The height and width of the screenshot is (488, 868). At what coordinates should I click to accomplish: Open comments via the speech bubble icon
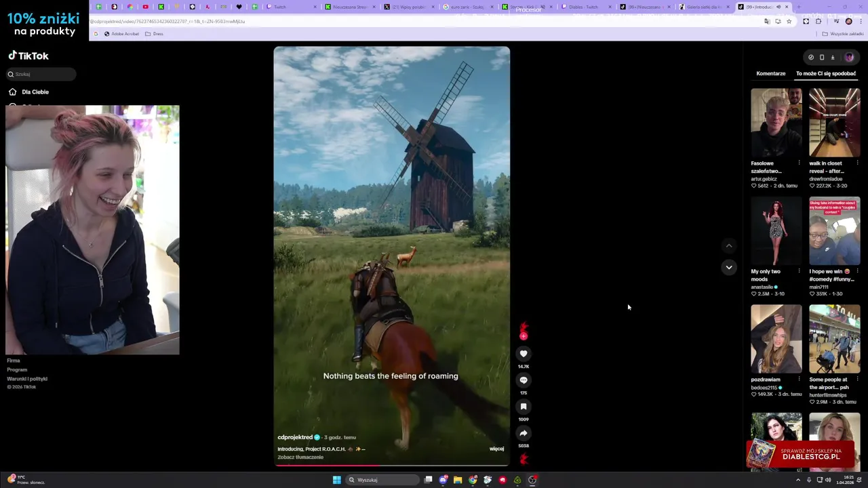point(524,380)
